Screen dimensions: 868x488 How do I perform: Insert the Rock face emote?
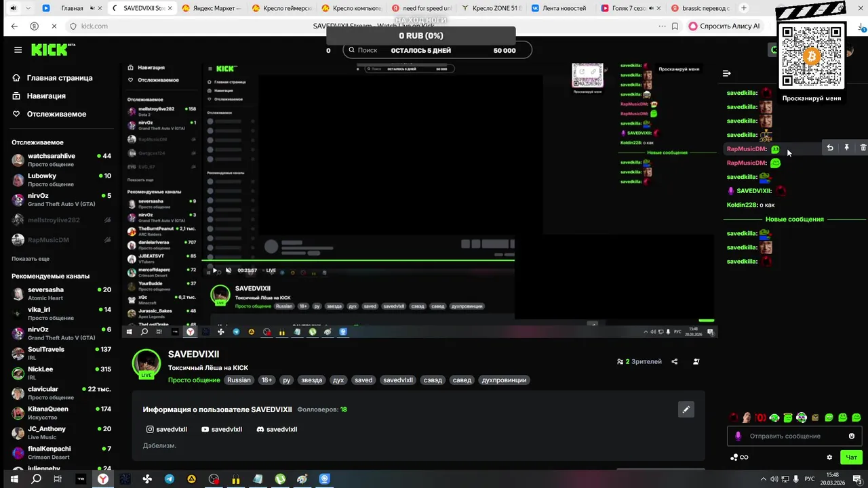coord(747,418)
